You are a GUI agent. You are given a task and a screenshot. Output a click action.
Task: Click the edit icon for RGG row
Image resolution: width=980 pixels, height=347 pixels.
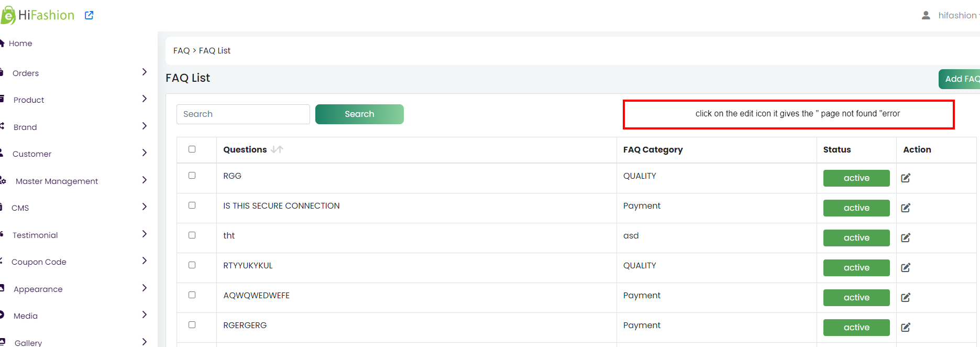(x=906, y=178)
